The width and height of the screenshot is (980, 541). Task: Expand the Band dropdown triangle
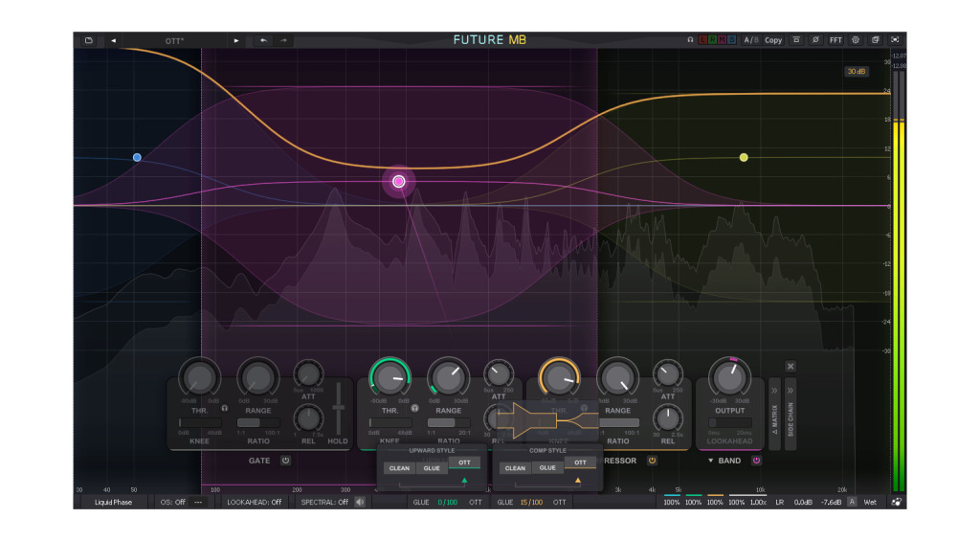pyautogui.click(x=710, y=461)
